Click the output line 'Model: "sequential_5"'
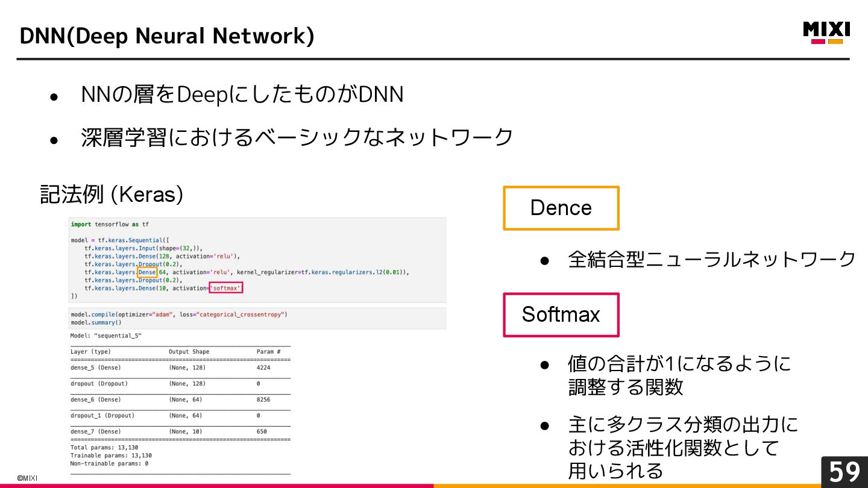 [x=106, y=336]
